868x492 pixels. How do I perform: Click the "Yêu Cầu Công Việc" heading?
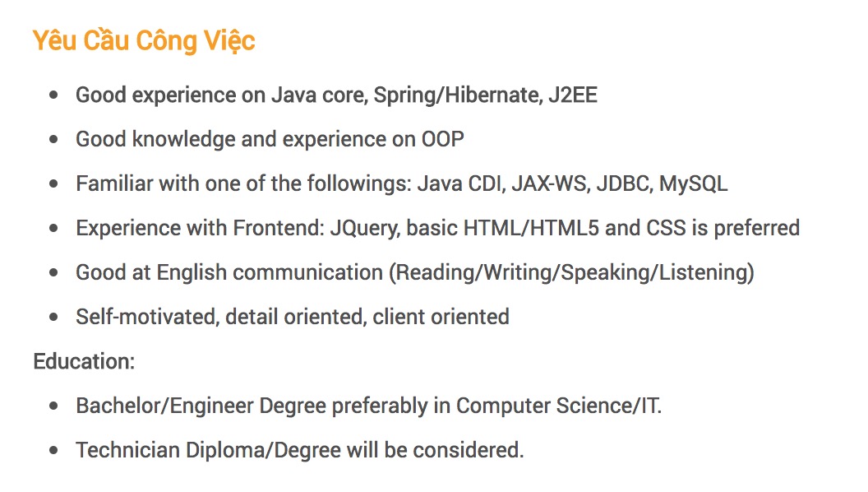tap(144, 41)
